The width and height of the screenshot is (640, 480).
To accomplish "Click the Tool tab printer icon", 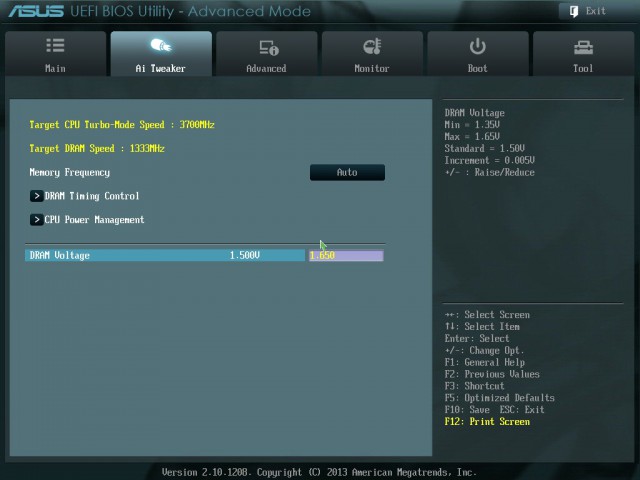I will click(583, 47).
